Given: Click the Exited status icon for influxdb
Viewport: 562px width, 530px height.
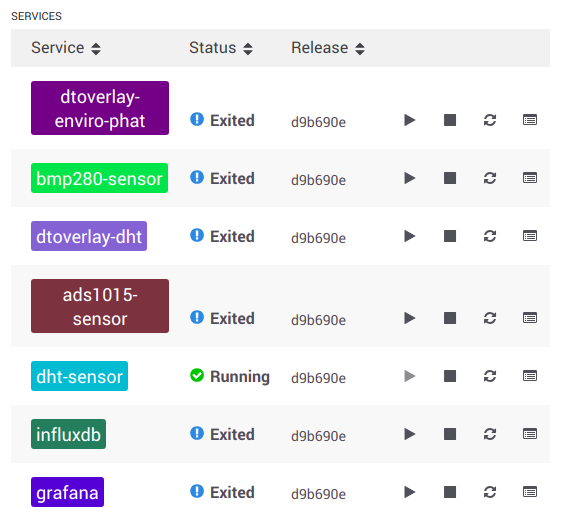Looking at the screenshot, I should pyautogui.click(x=197, y=433).
